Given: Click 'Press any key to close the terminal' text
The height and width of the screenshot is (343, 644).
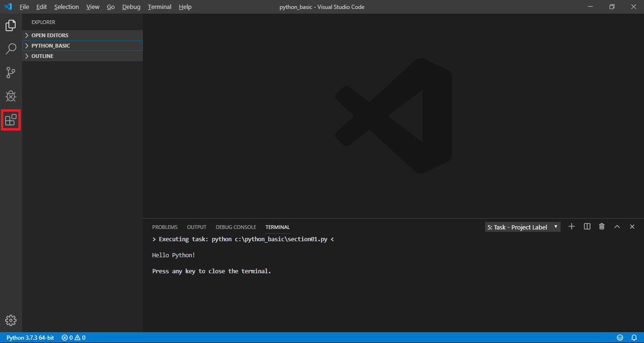Looking at the screenshot, I should tap(212, 271).
